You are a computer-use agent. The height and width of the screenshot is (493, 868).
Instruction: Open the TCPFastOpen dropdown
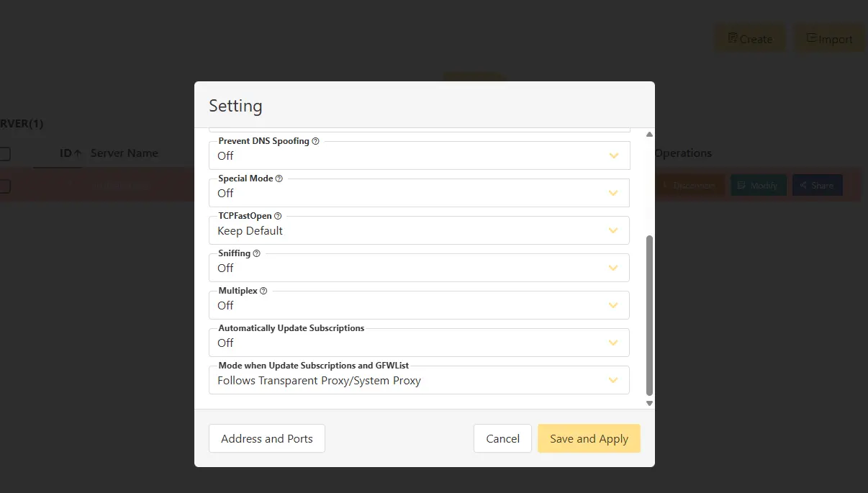(x=419, y=230)
